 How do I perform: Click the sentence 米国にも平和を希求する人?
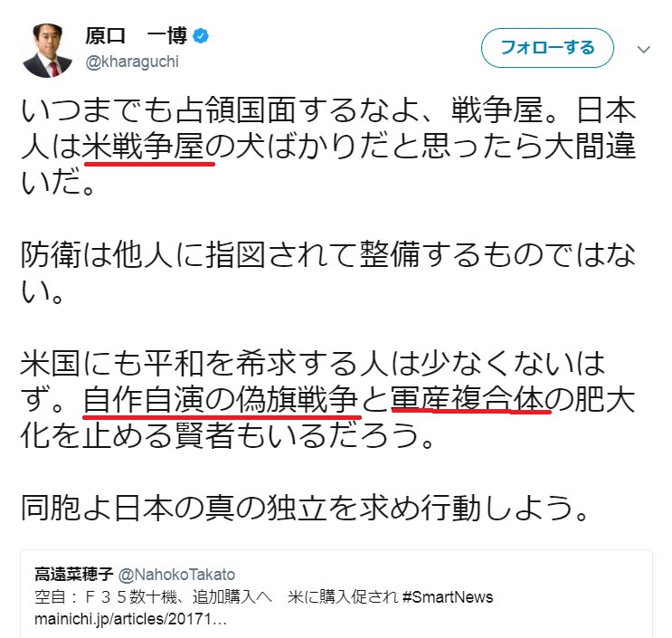(313, 381)
